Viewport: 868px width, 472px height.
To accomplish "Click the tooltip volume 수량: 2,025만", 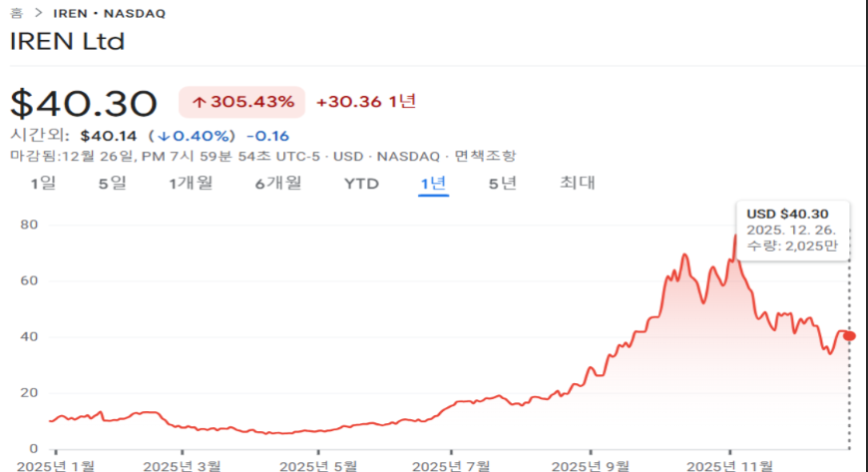I will pyautogui.click(x=792, y=245).
